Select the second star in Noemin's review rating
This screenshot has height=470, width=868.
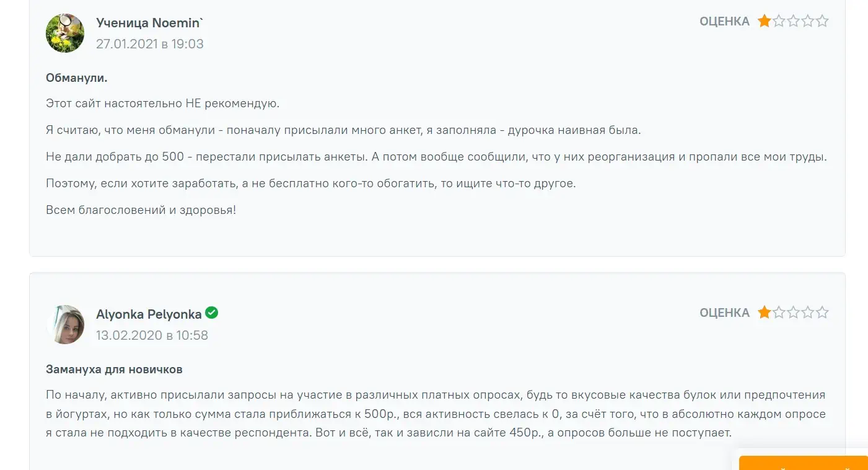point(779,21)
